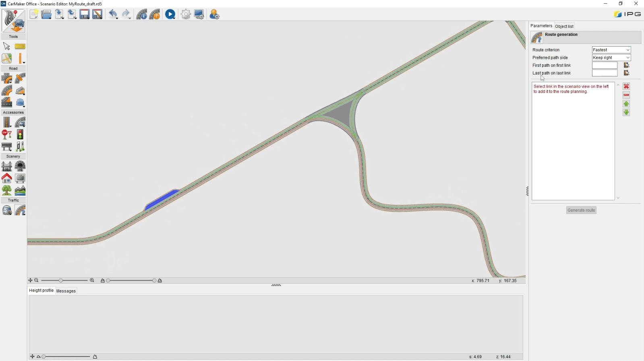Select the orange vertical line tool
The width and height of the screenshot is (644, 361).
tap(20, 58)
